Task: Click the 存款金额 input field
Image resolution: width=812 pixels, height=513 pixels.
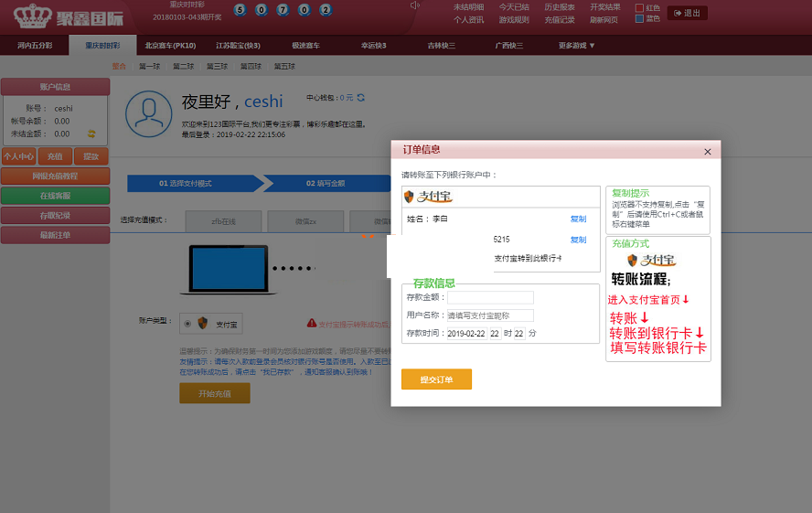Action: 489,297
